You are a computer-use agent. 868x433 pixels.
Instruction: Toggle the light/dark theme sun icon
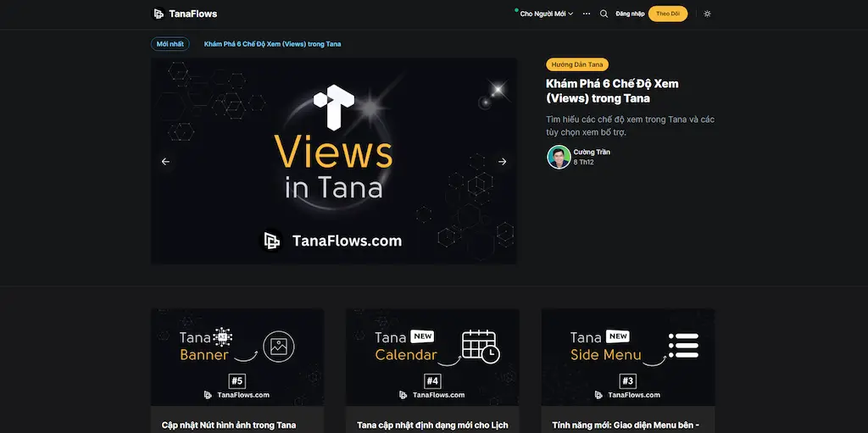click(707, 14)
